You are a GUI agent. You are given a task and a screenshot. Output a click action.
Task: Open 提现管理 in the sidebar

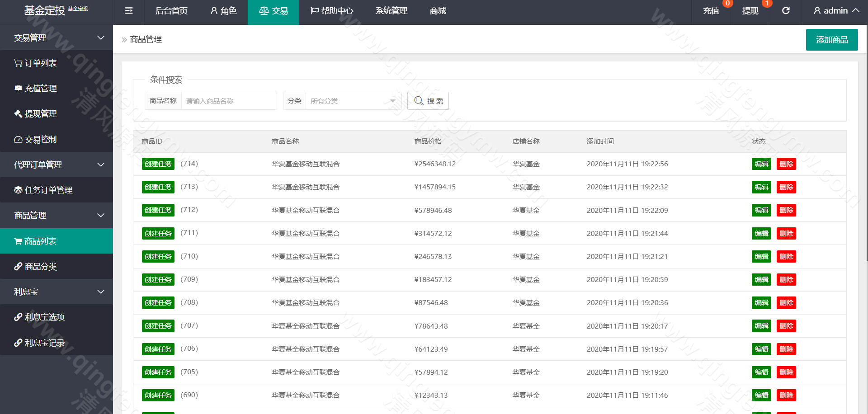(x=41, y=113)
